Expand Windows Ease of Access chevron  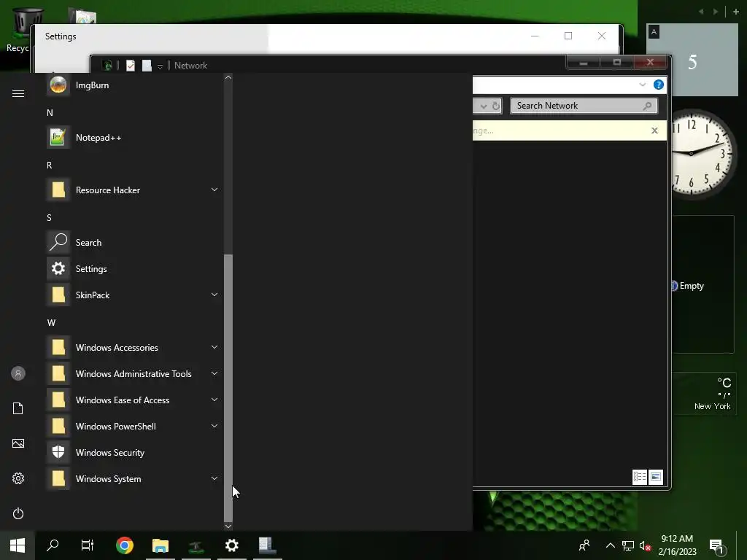tap(214, 399)
